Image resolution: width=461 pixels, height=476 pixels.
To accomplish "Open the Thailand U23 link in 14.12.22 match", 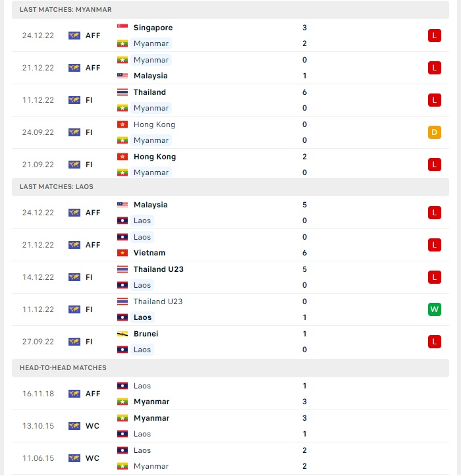I will click(x=159, y=269).
